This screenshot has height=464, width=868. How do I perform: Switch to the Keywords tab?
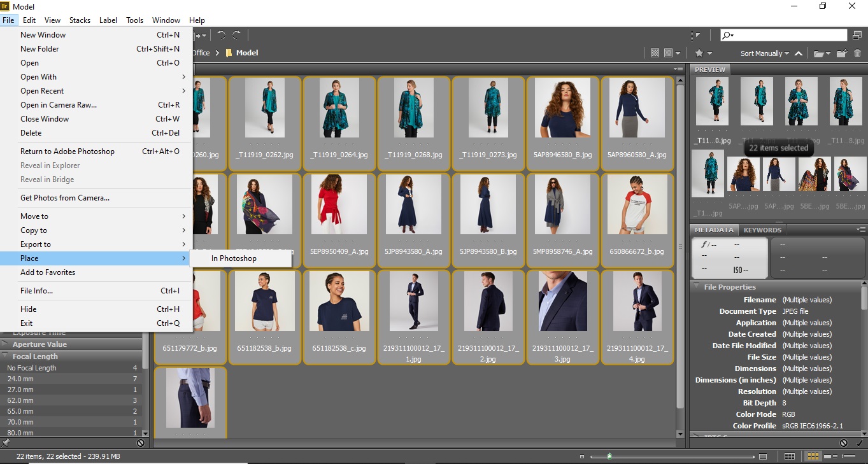[x=762, y=230]
